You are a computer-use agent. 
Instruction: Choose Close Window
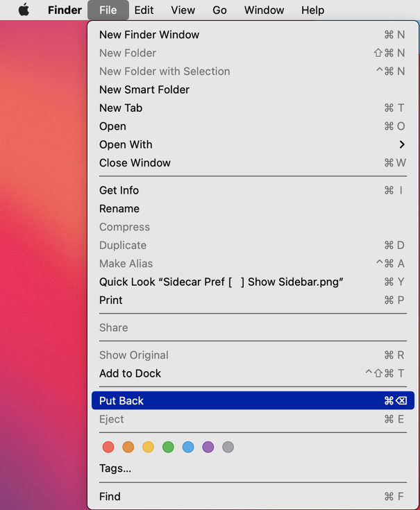[253, 162]
